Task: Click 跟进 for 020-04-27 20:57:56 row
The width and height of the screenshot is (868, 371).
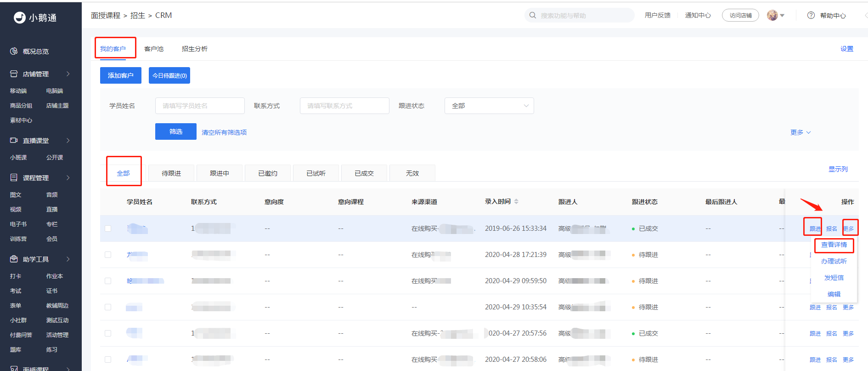Action: 815,333
